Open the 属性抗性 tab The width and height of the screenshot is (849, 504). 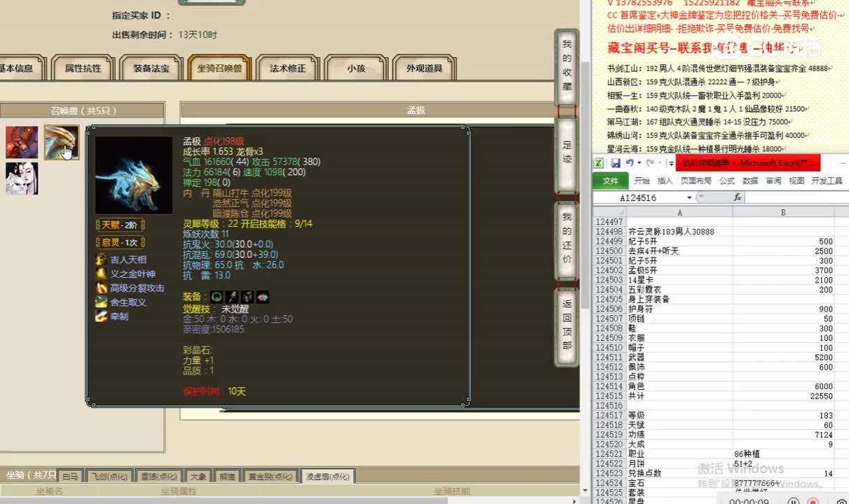point(83,68)
